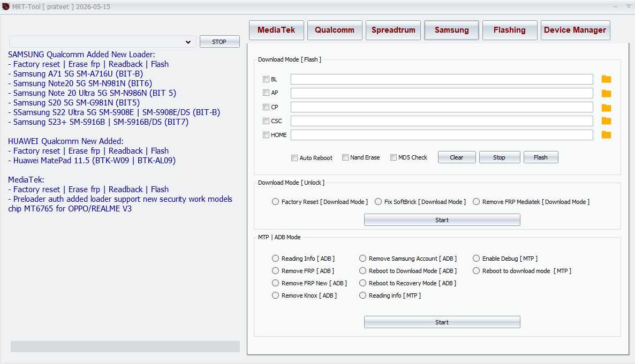
Task: Click the CSC row folder icon
Action: point(606,120)
